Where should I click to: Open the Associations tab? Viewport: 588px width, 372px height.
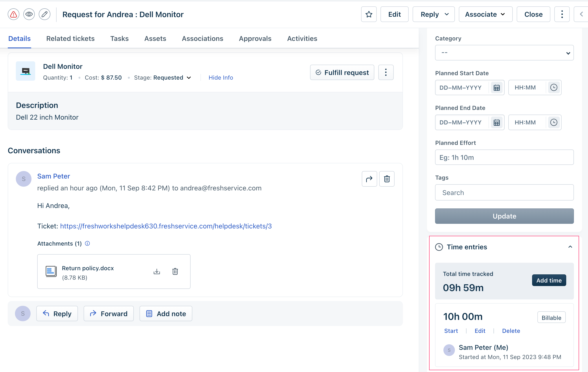click(202, 38)
